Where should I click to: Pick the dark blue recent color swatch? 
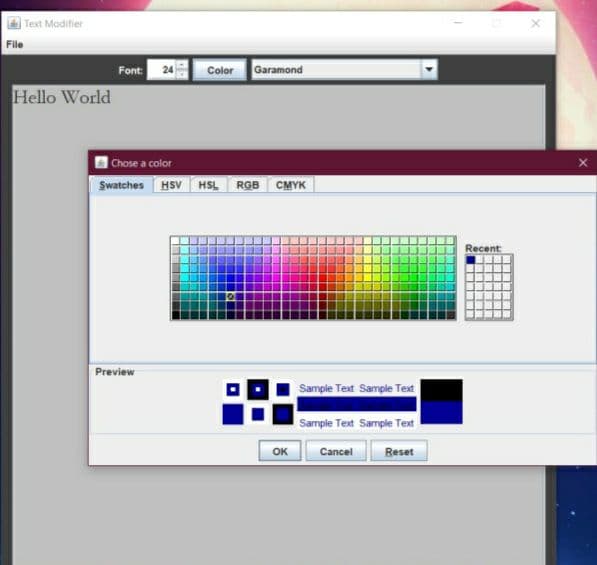[471, 260]
